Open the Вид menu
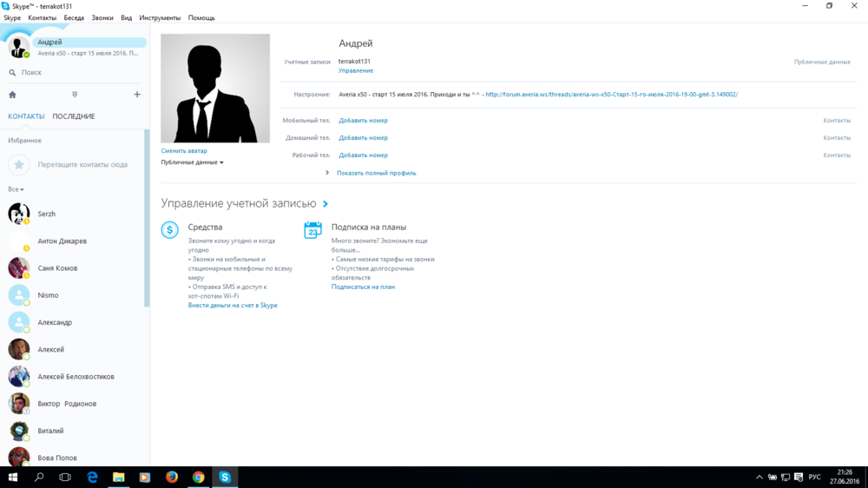This screenshot has height=488, width=868. pos(126,17)
